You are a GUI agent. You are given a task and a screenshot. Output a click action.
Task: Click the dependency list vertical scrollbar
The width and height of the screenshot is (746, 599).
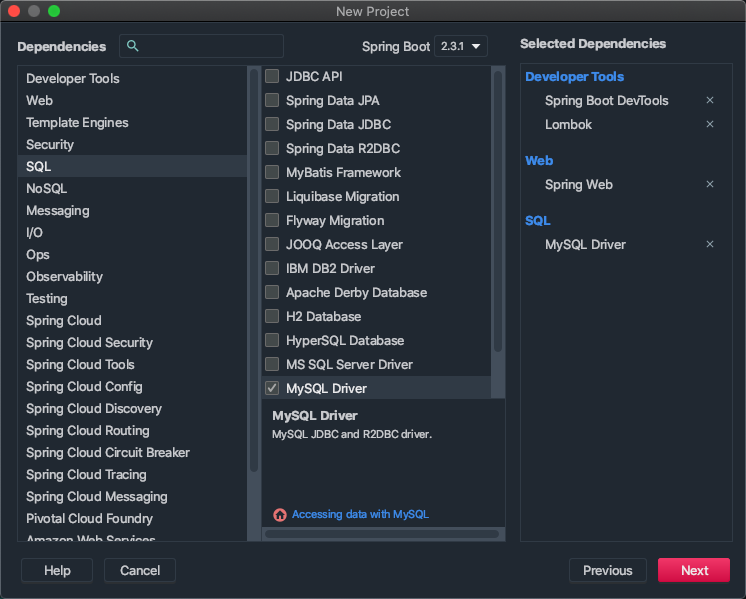point(498,211)
